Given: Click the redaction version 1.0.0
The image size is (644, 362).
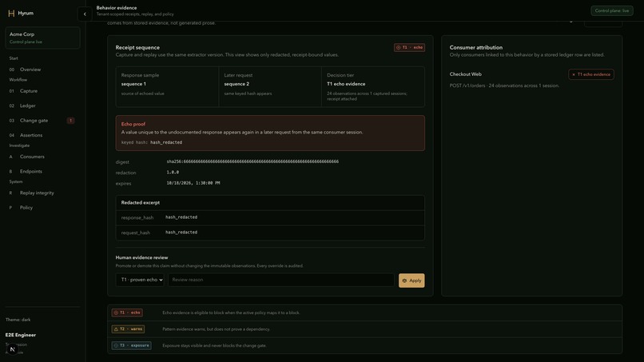Looking at the screenshot, I should [173, 173].
